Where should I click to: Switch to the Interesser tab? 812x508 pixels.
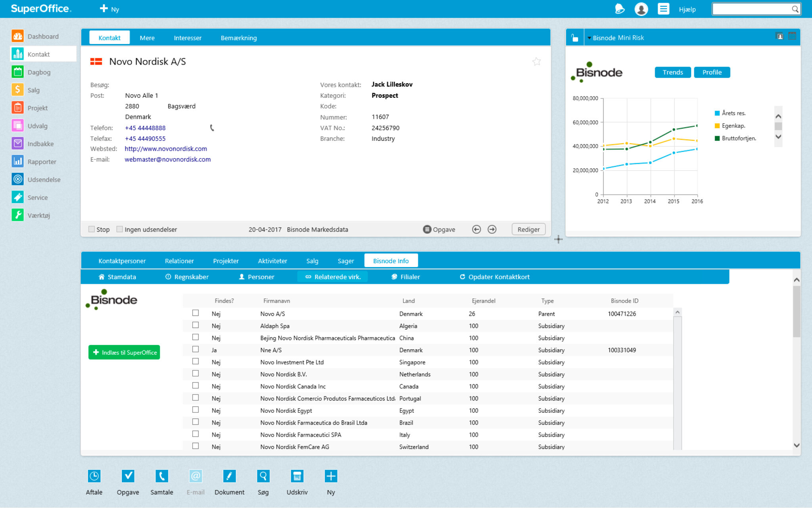188,38
